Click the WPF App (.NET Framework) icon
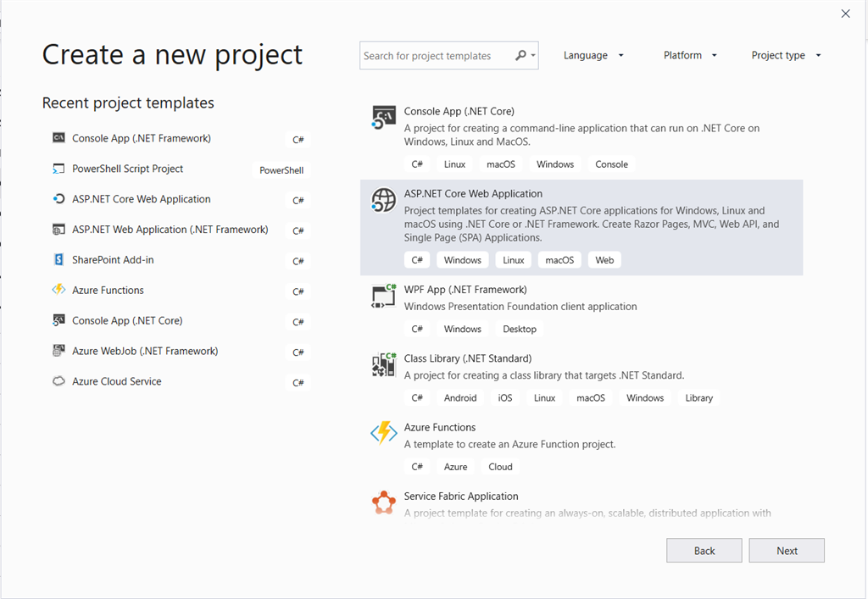 pos(384,296)
